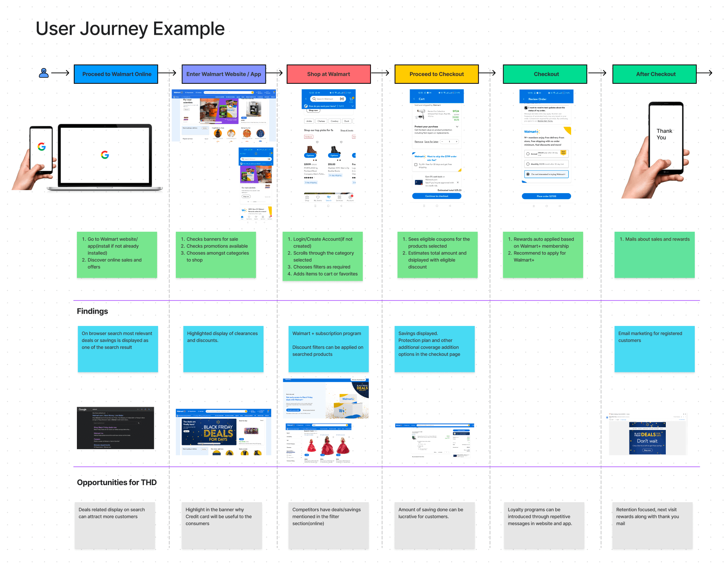Select Annual Walmart+ plan radio button
The width and height of the screenshot is (728, 567).
coord(528,154)
